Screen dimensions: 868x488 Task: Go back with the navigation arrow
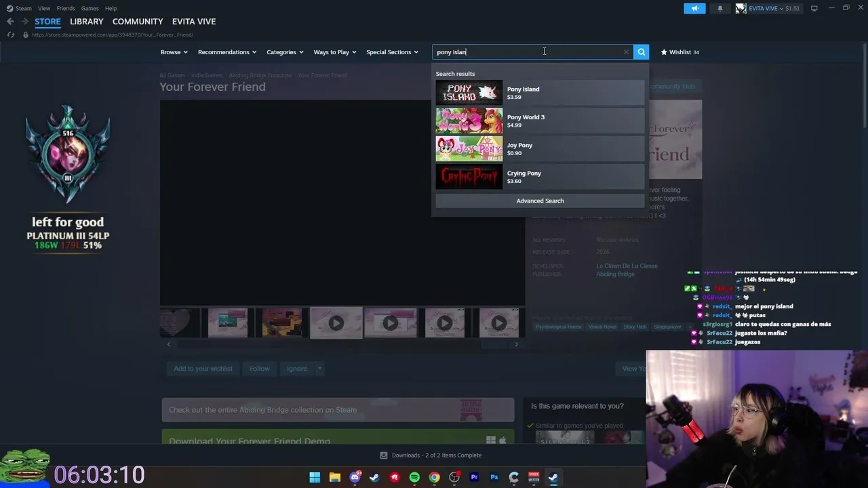[10, 22]
